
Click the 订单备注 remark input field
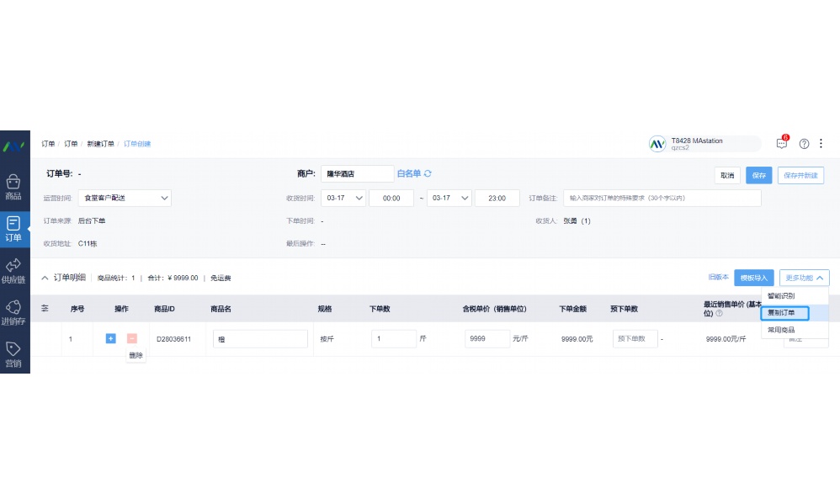[x=662, y=199]
